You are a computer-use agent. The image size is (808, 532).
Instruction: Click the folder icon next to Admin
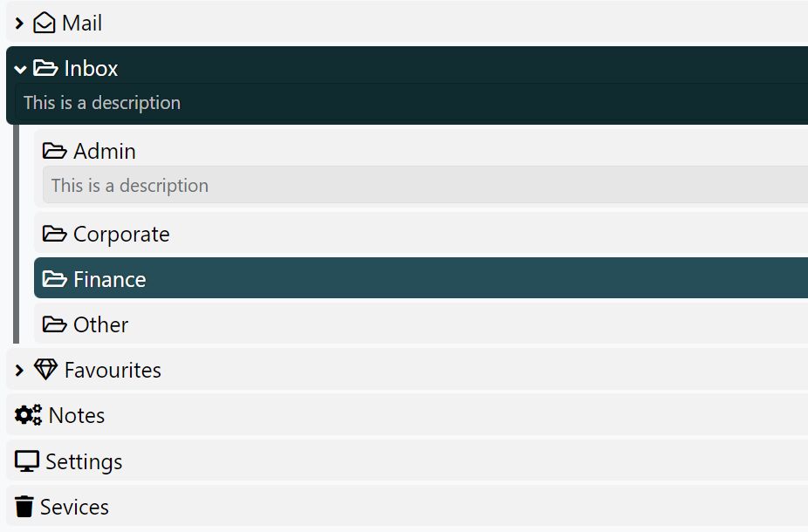(x=54, y=150)
